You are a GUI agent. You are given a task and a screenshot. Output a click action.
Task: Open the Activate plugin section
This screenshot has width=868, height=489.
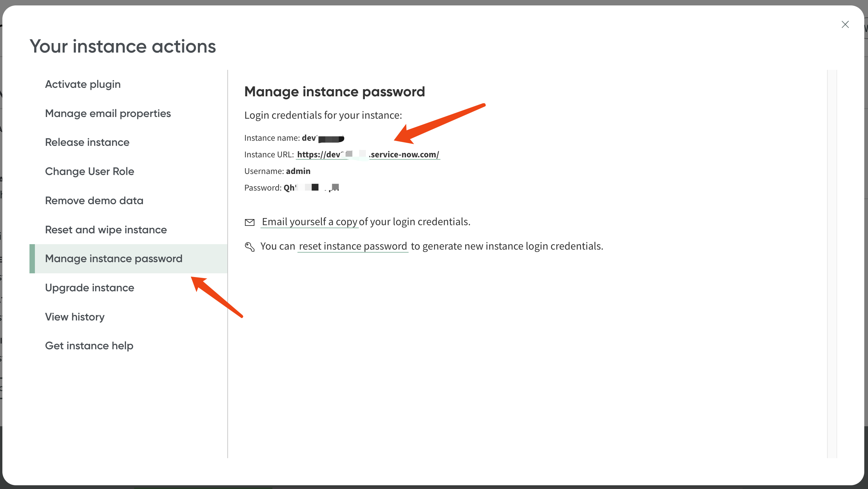83,84
